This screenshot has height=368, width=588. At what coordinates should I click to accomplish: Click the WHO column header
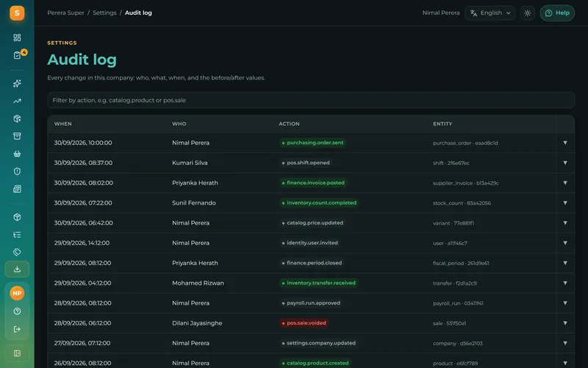click(x=179, y=124)
